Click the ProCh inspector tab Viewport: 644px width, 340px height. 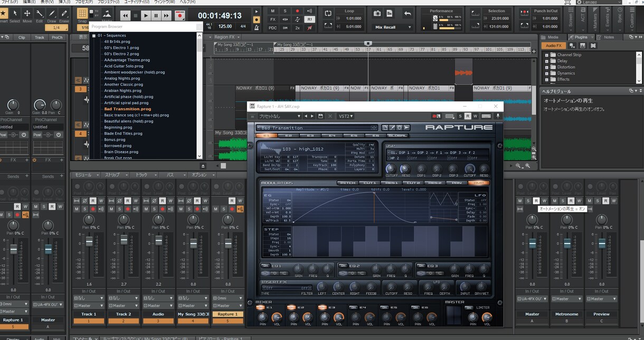tap(57, 37)
